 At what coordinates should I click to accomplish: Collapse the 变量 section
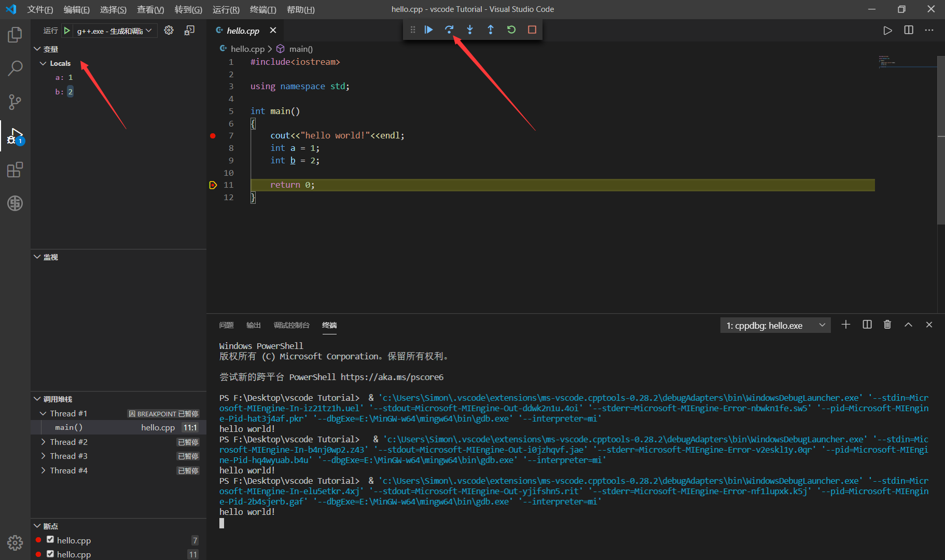[37, 49]
